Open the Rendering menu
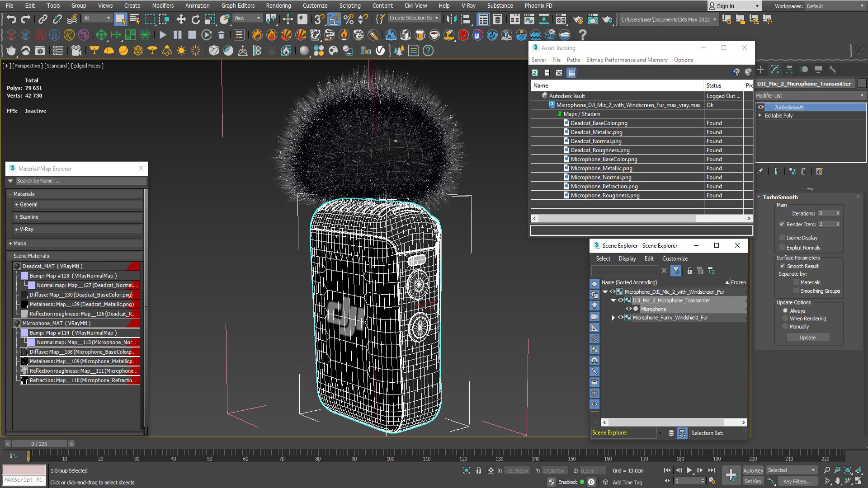The height and width of the screenshot is (488, 868). (278, 5)
